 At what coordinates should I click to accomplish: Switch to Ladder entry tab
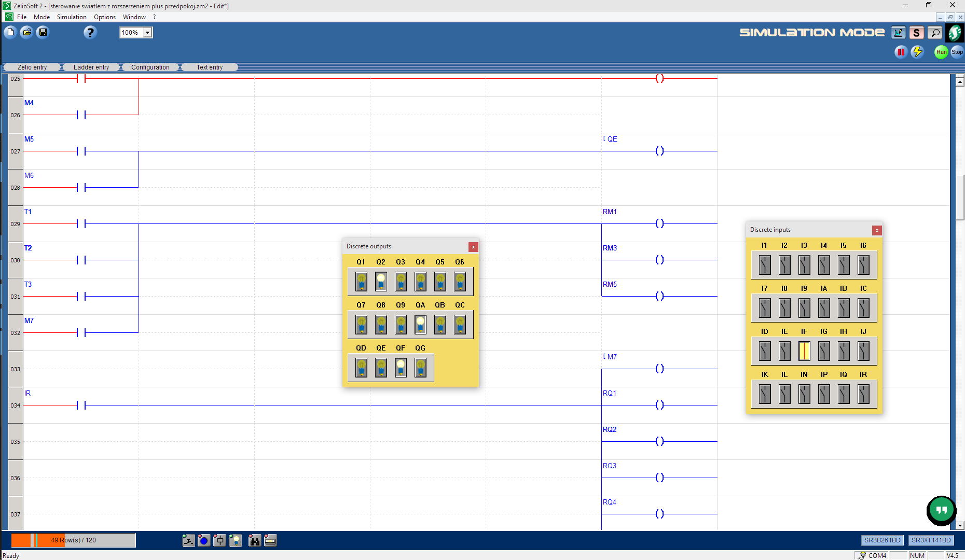(x=91, y=67)
